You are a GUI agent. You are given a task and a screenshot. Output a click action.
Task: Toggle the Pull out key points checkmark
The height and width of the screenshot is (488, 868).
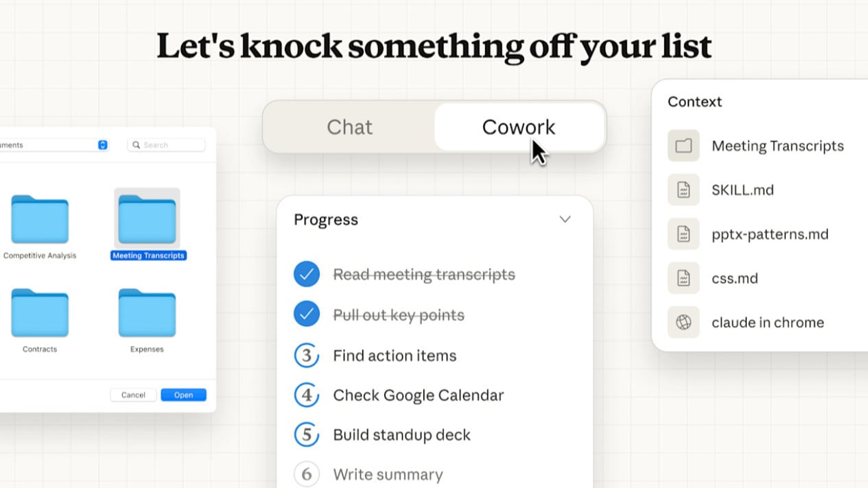[307, 315]
